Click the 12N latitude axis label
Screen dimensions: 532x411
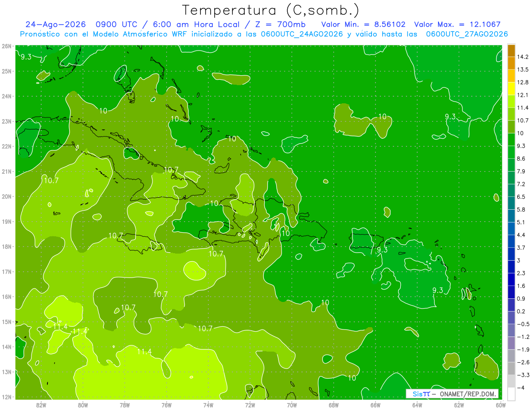[6, 397]
